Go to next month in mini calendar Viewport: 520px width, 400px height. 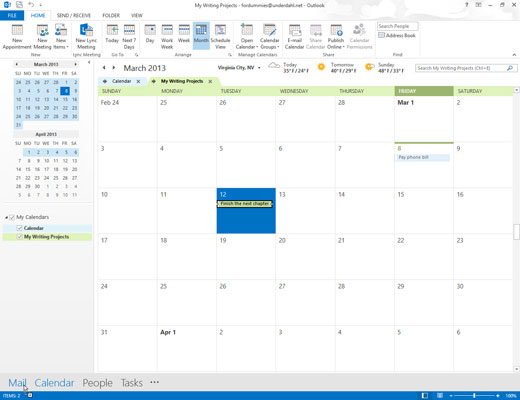(x=75, y=64)
